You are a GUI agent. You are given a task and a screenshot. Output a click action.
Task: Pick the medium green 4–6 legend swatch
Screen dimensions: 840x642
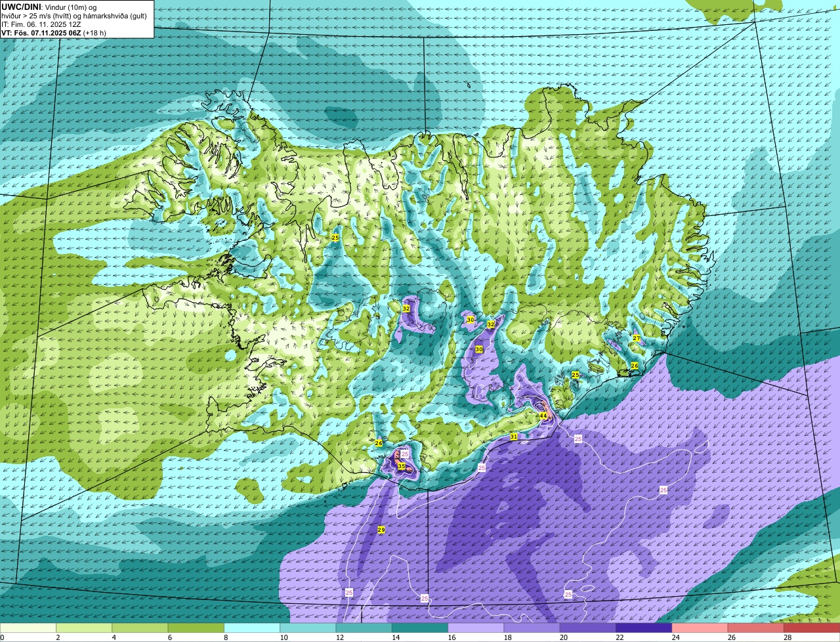click(140, 628)
